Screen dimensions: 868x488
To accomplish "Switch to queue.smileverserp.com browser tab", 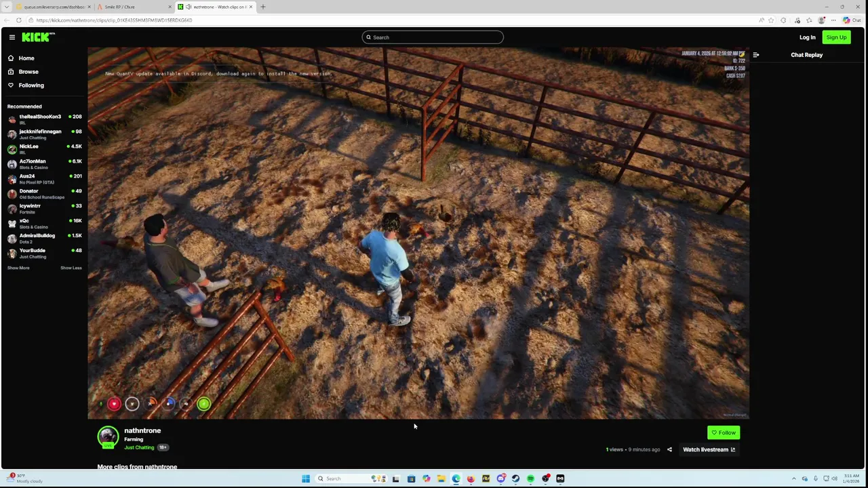I will point(54,7).
